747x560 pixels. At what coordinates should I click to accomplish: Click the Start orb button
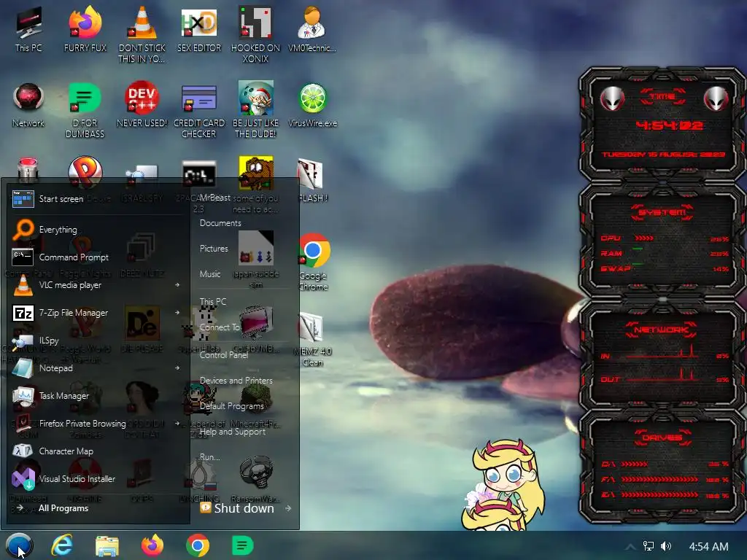coord(19,545)
